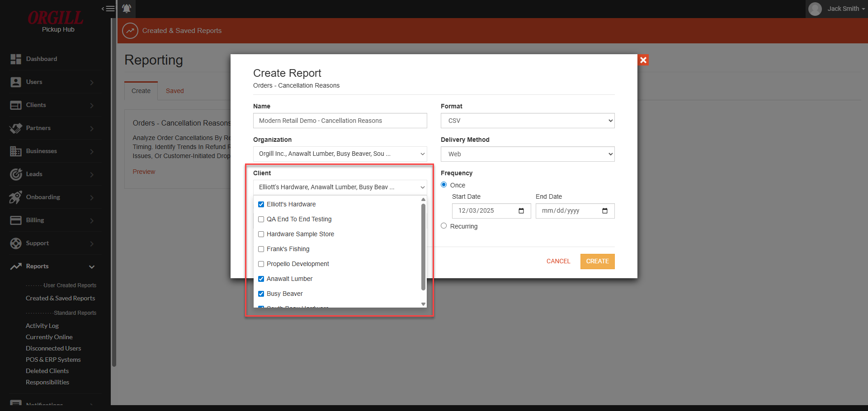Collapse the Reports submenu chevron

[x=92, y=267]
